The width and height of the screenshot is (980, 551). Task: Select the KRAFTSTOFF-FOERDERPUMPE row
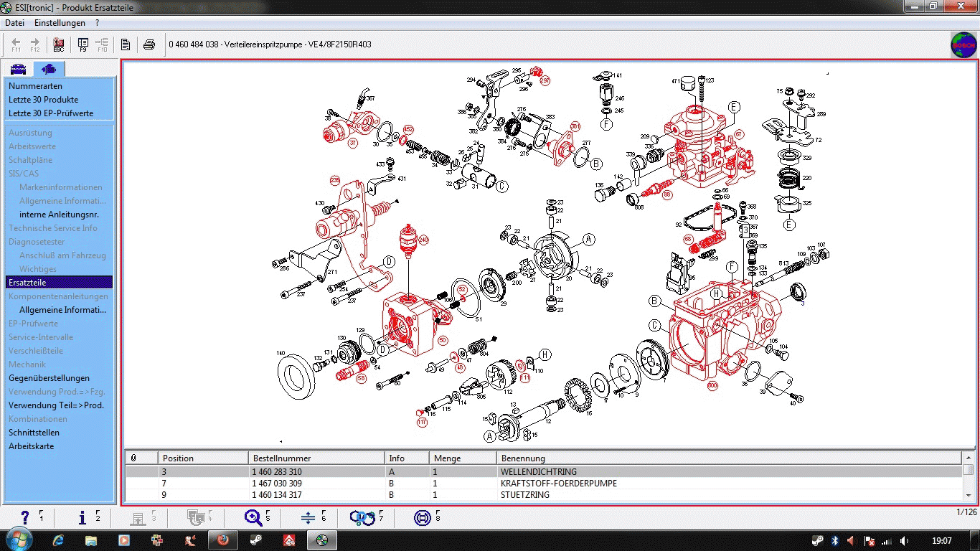pyautogui.click(x=544, y=484)
